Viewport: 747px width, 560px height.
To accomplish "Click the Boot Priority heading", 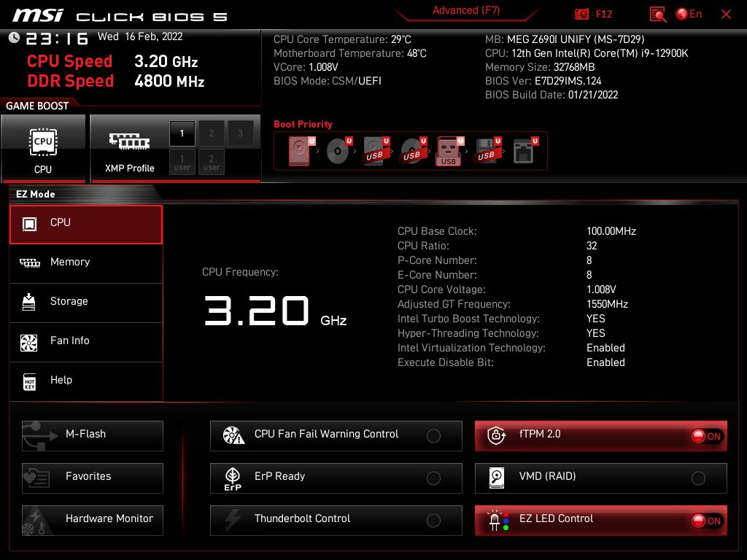I will point(303,124).
